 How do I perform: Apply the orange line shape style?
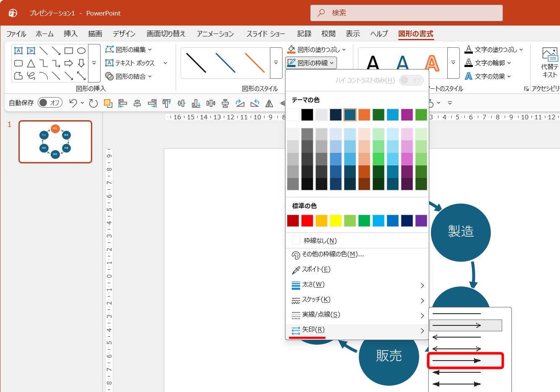tap(254, 63)
